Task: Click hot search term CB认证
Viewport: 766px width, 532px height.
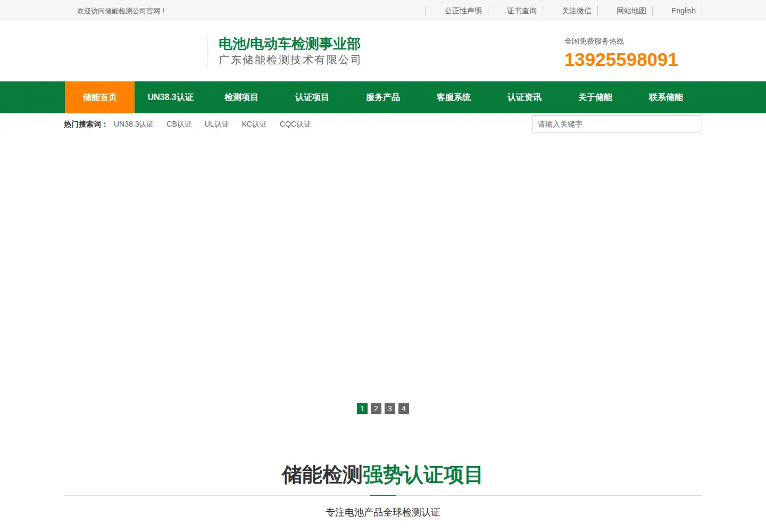Action: (179, 124)
